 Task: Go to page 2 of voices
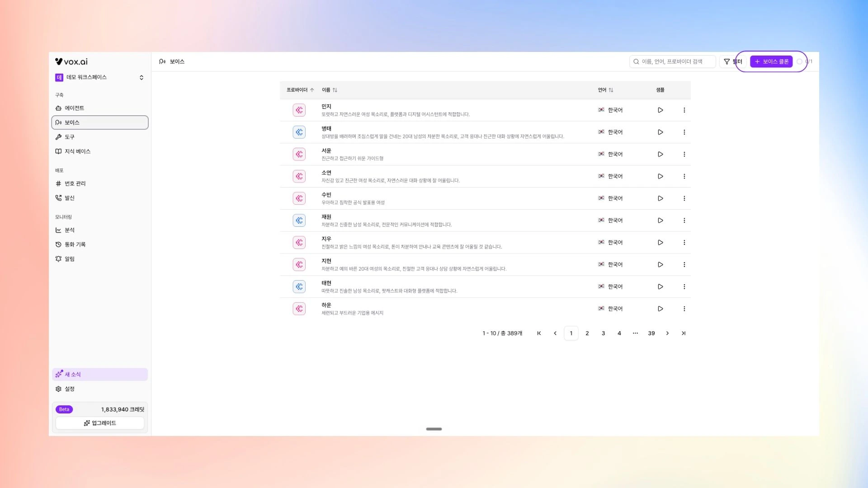(x=587, y=333)
